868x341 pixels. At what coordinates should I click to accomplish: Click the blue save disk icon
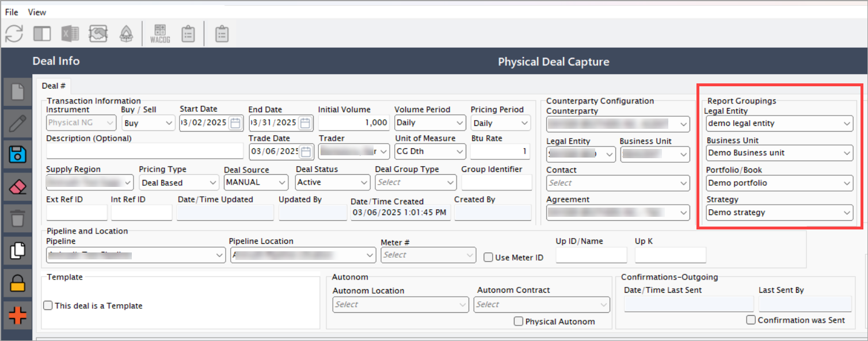pyautogui.click(x=18, y=155)
